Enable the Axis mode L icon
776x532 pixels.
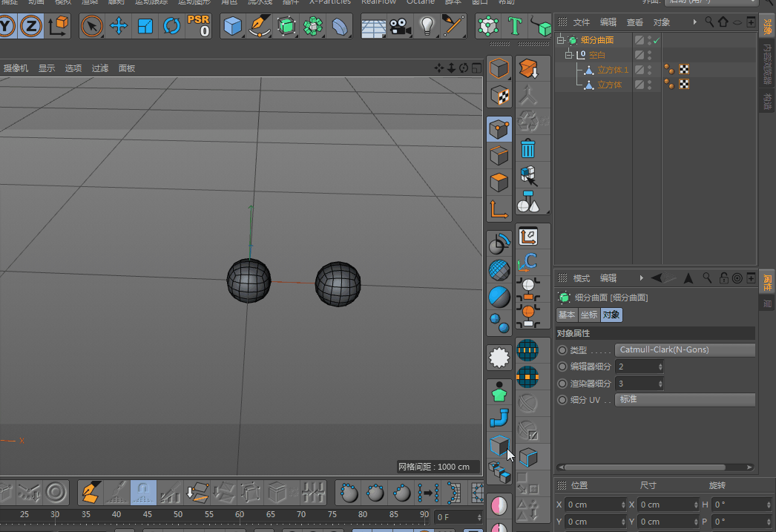coord(499,209)
